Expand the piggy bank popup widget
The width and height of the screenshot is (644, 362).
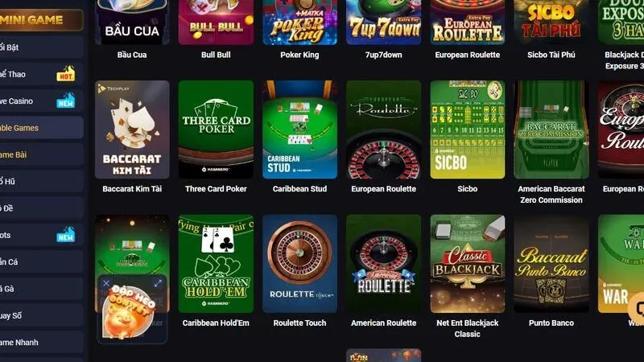coord(158,283)
